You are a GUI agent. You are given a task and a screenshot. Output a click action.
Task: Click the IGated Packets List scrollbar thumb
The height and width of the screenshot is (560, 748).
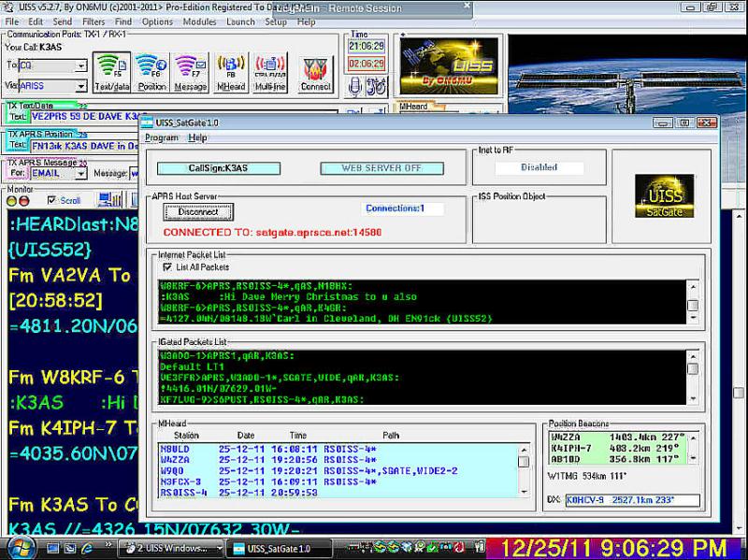point(693,368)
